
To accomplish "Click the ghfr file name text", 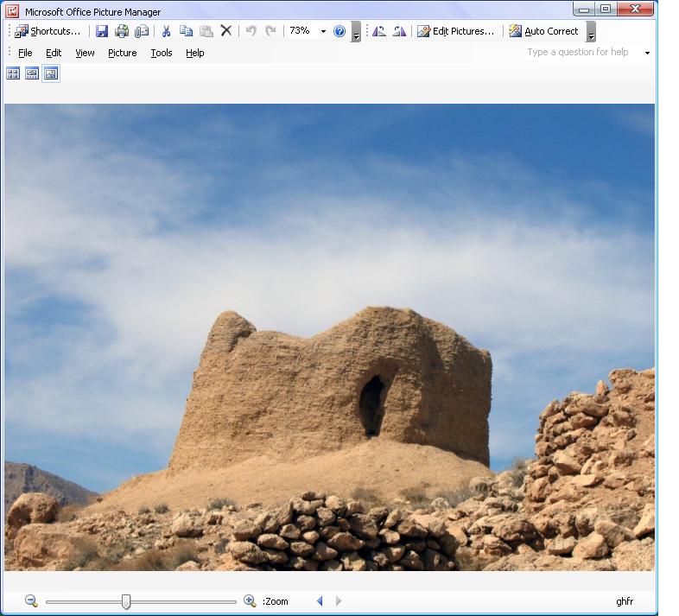I will coord(625,601).
